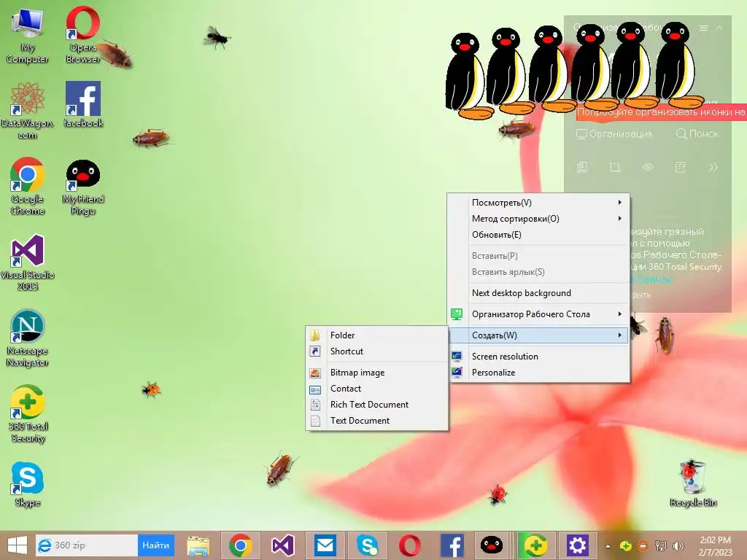Image resolution: width=747 pixels, height=560 pixels.
Task: Open the Создать(W) submenu entry
Action: point(538,335)
